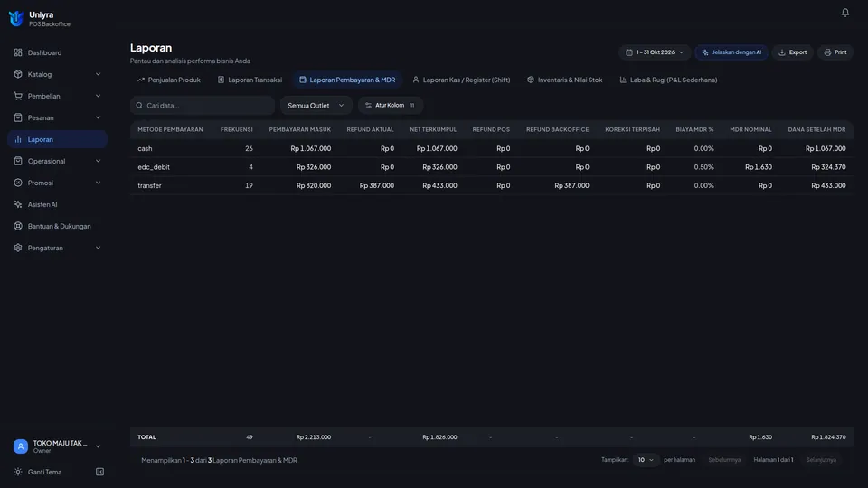868x488 pixels.
Task: Click the Print button
Action: (835, 52)
